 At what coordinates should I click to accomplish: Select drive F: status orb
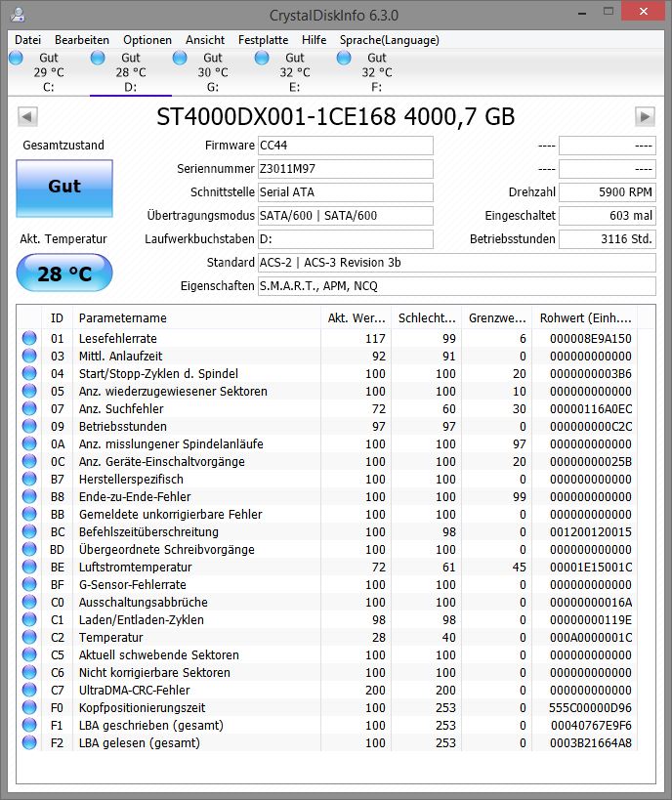344,58
